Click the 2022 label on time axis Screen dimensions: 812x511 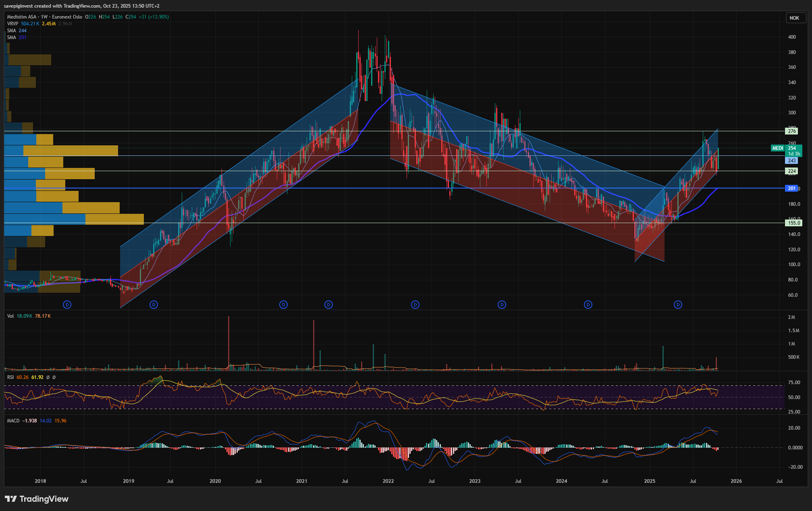click(388, 481)
